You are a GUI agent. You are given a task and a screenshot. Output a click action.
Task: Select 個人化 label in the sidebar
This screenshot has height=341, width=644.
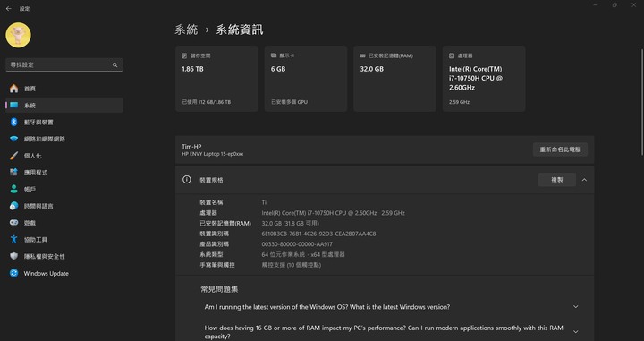click(x=32, y=156)
